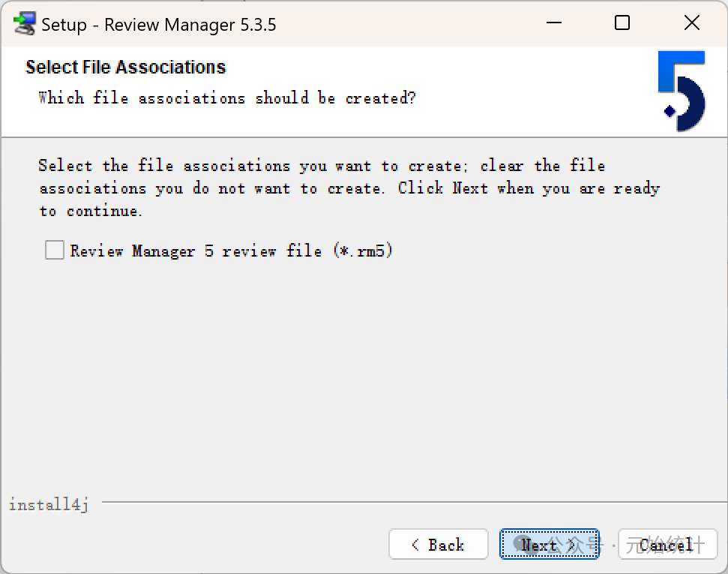Minimize the Setup window
This screenshot has width=728, height=574.
(x=553, y=24)
